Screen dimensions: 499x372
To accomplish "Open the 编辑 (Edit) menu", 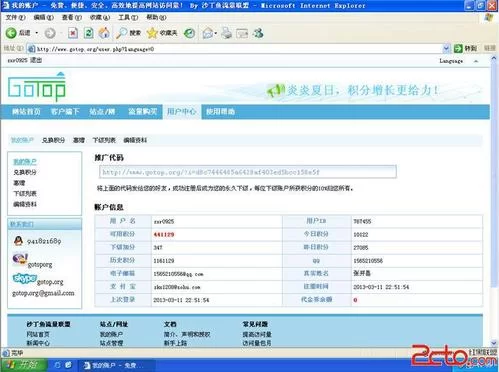I will (x=43, y=17).
